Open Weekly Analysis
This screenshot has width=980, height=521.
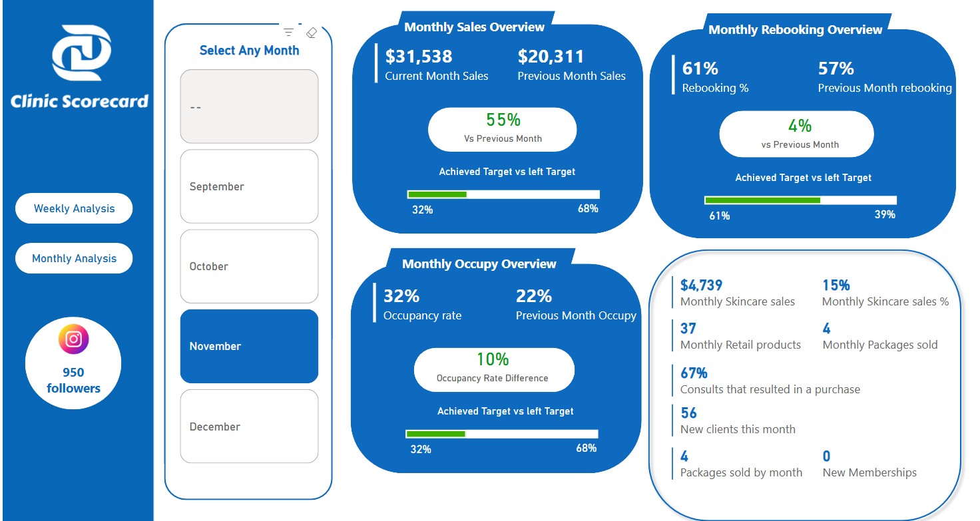[x=73, y=208]
